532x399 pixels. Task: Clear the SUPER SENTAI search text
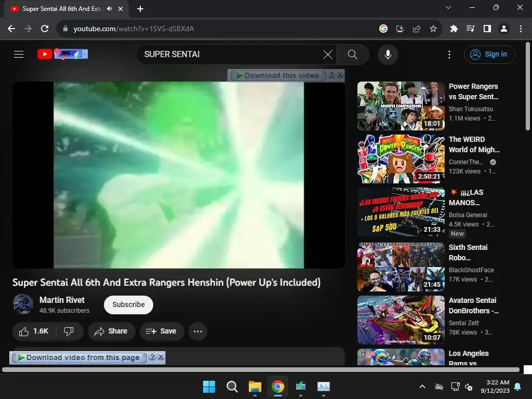click(328, 54)
